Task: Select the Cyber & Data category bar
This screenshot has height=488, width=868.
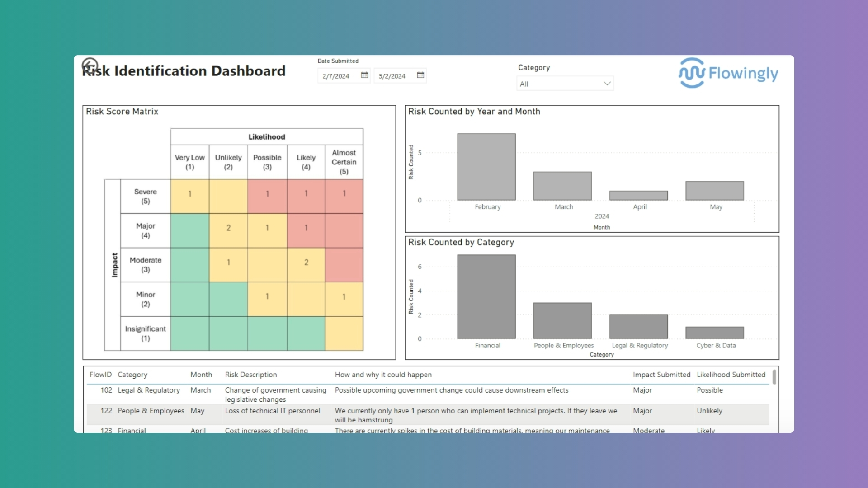Action: pyautogui.click(x=715, y=333)
